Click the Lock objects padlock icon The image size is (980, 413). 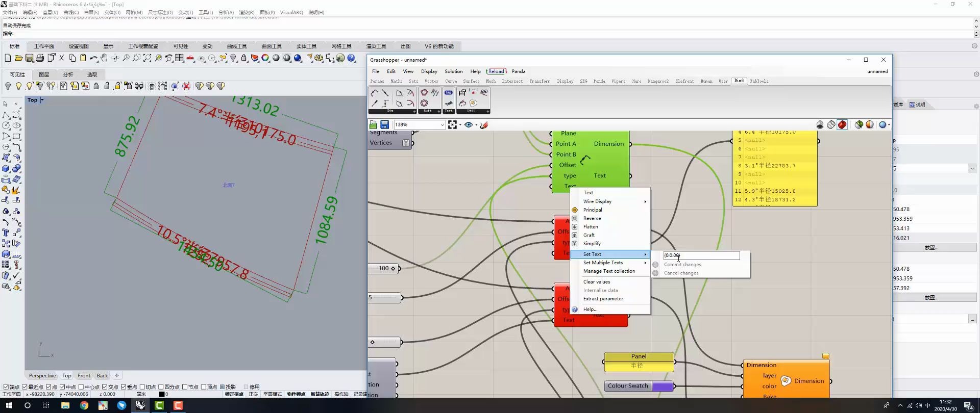pyautogui.click(x=96, y=86)
